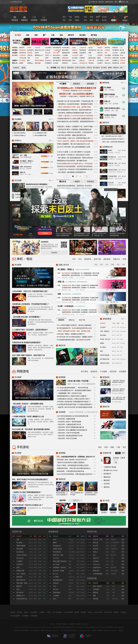Click the arrow icon beside 杂谈趣闻 heading

point(13,119)
